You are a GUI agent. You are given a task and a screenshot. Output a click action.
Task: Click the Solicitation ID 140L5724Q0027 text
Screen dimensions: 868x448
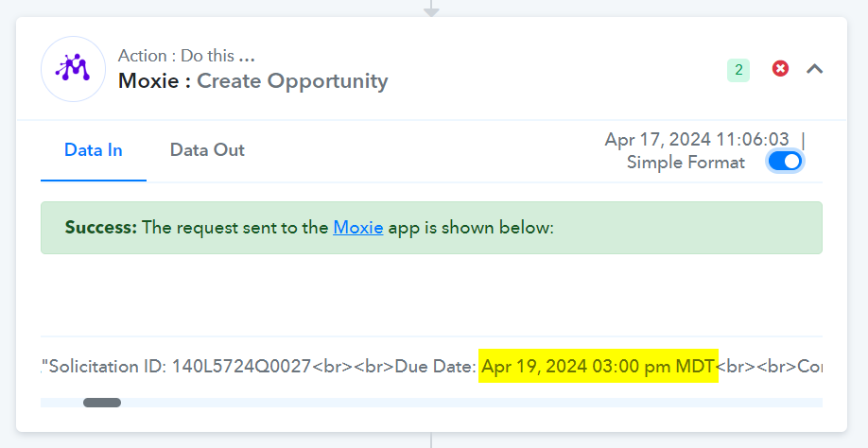pos(180,366)
